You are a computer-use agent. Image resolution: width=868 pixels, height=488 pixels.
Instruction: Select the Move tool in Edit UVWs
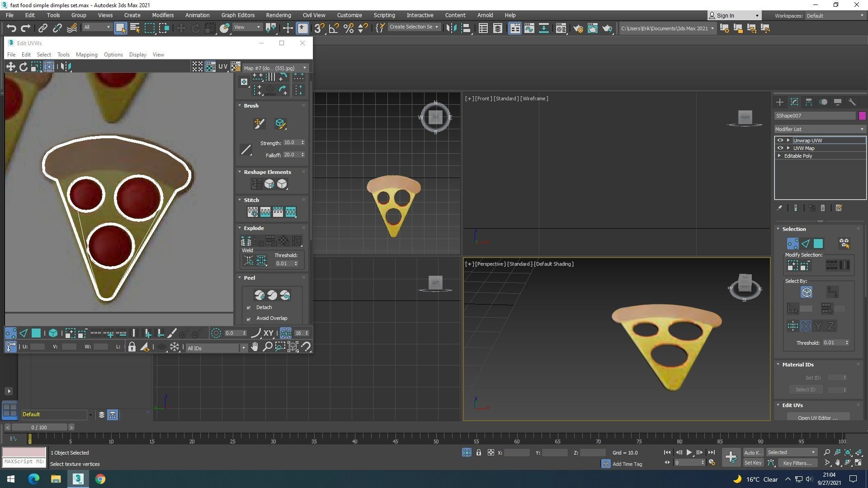[11, 66]
